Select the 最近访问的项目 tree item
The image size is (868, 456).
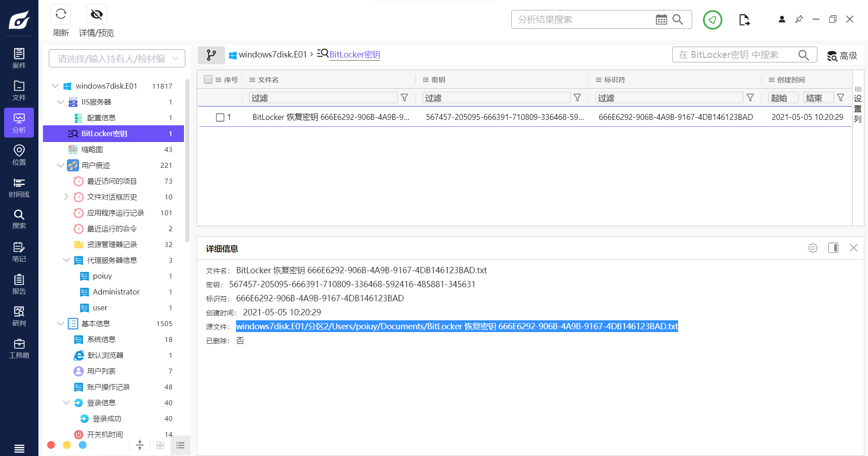coord(113,181)
